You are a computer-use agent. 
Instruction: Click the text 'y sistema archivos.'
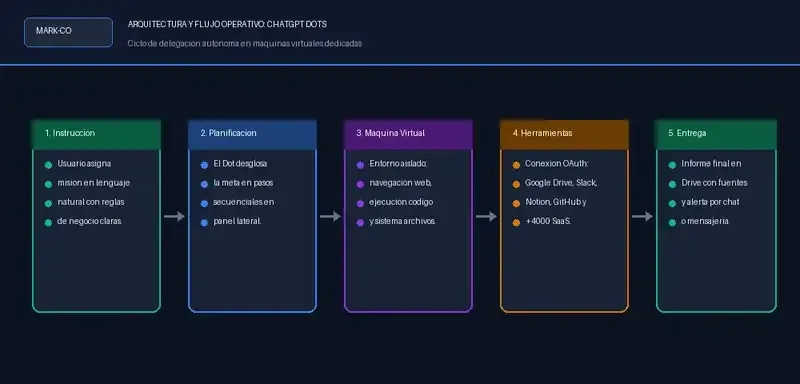pyautogui.click(x=402, y=221)
